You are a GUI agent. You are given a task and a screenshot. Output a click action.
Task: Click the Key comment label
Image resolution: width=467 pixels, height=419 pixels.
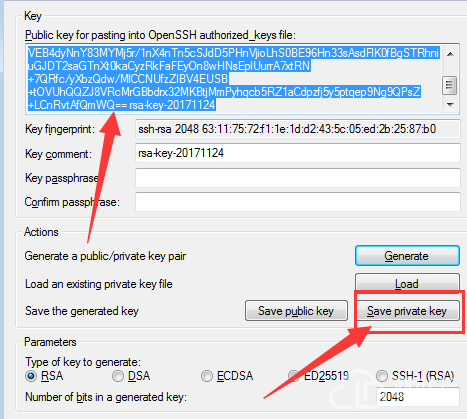tap(58, 154)
